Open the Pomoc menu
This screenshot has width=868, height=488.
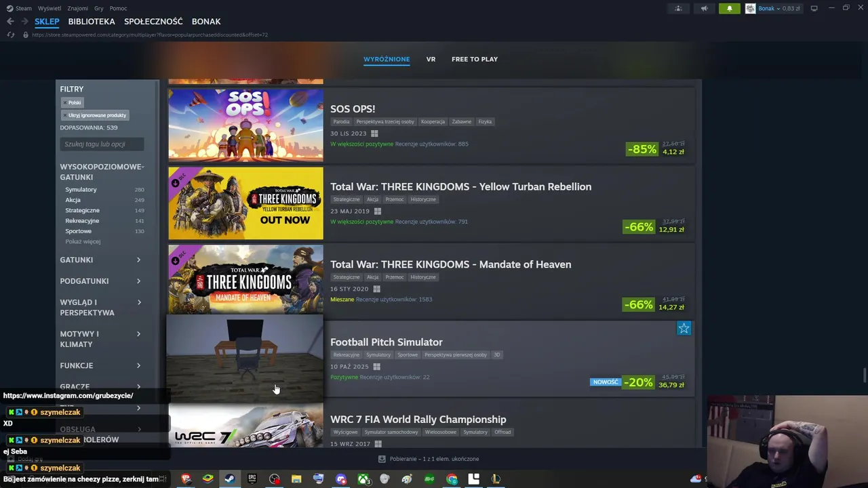tap(118, 8)
